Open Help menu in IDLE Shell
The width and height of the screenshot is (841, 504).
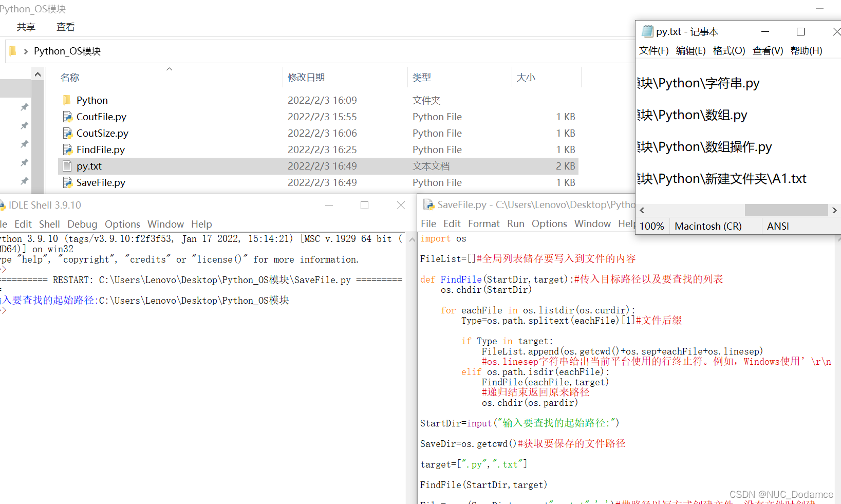(201, 224)
